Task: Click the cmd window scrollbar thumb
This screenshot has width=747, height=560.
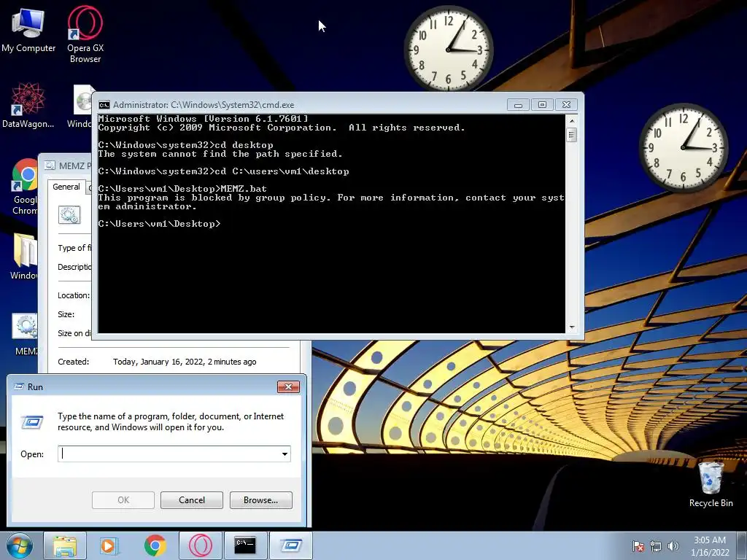Action: click(572, 135)
